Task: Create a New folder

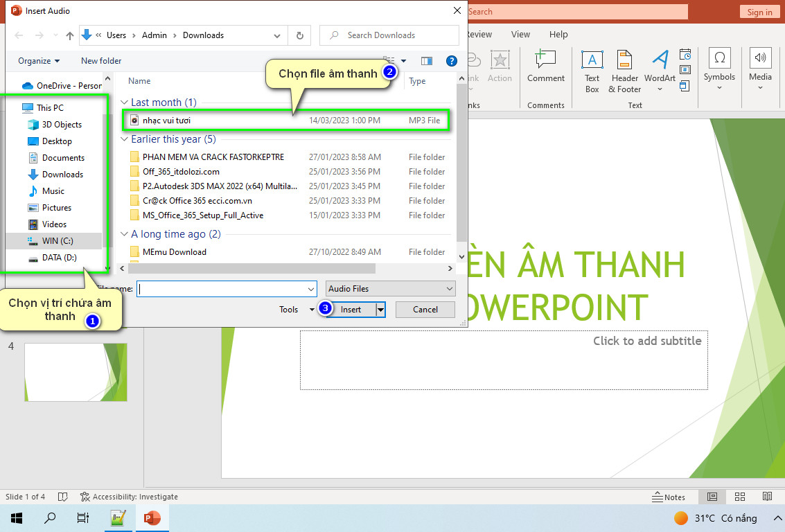Action: (101, 61)
